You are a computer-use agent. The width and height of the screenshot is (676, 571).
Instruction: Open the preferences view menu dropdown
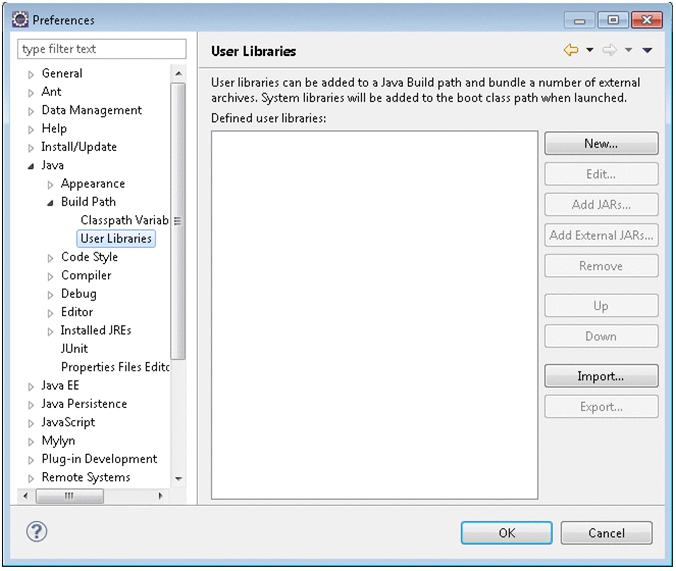647,50
